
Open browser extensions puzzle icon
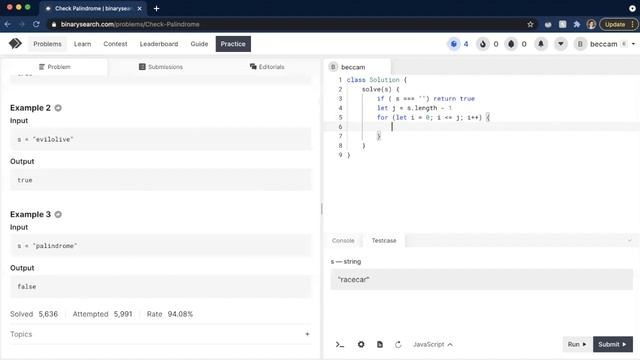coord(577,24)
